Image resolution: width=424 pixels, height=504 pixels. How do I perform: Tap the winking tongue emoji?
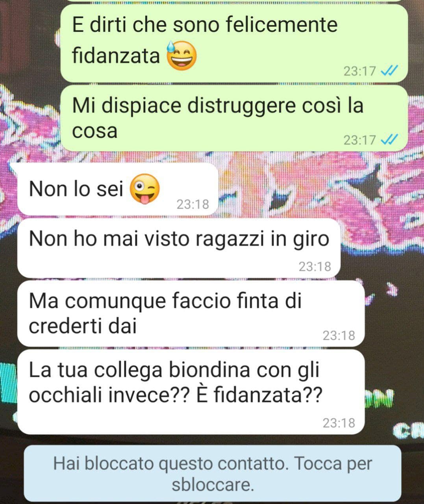pyautogui.click(x=144, y=189)
